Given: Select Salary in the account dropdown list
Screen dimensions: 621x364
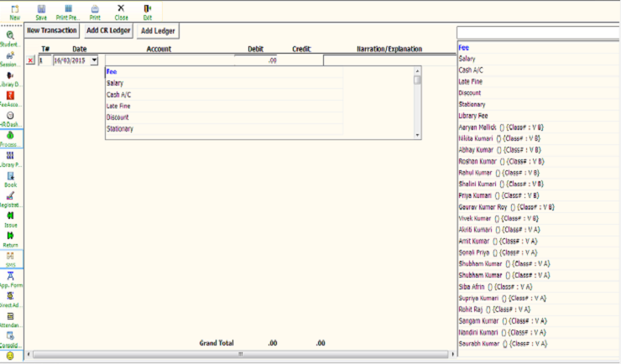Looking at the screenshot, I should [115, 84].
